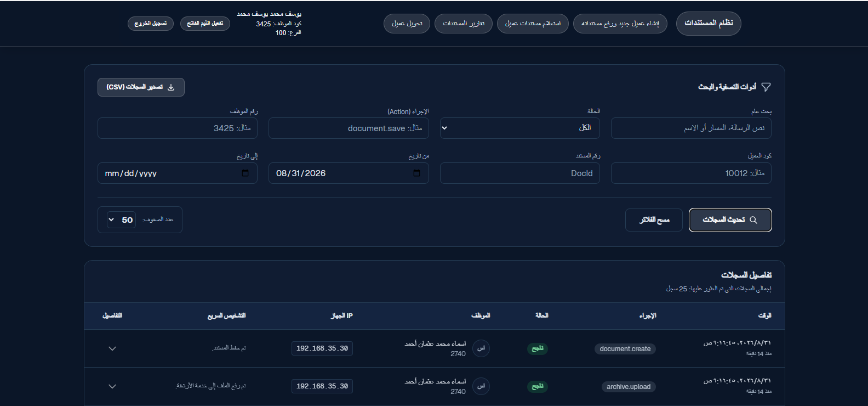Open the عدد الصفوف rows dropdown showing 50
The image size is (868, 406).
coord(121,220)
